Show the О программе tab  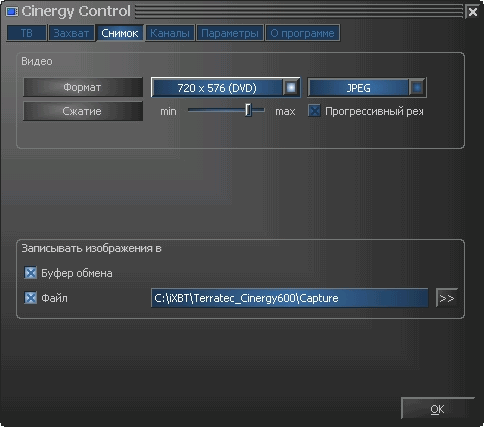(303, 33)
